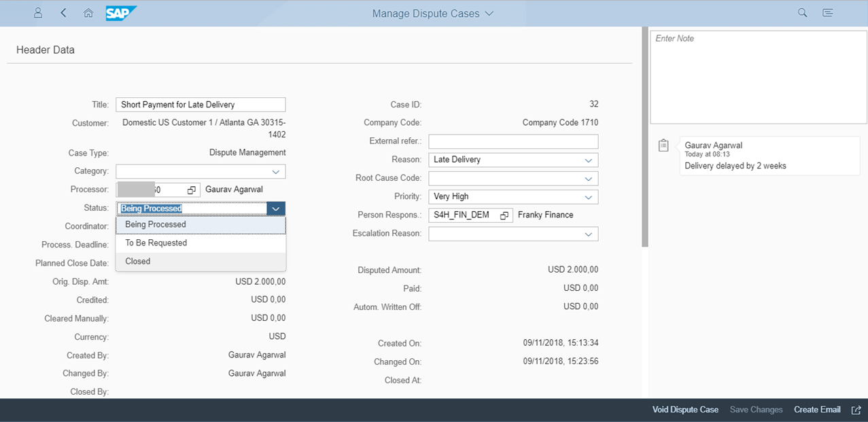Click Created By Gaurav Agarwal value
The height and width of the screenshot is (422, 868).
[x=257, y=355]
